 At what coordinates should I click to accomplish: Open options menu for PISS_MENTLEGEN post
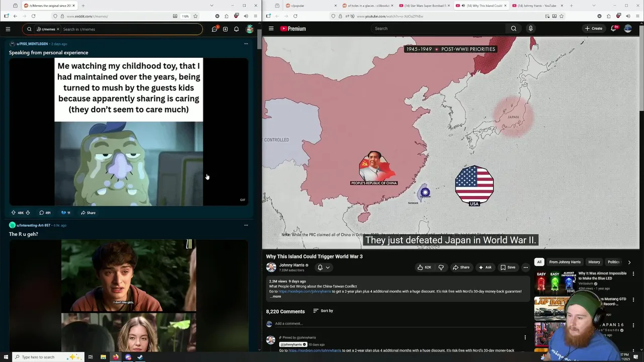coord(246,44)
